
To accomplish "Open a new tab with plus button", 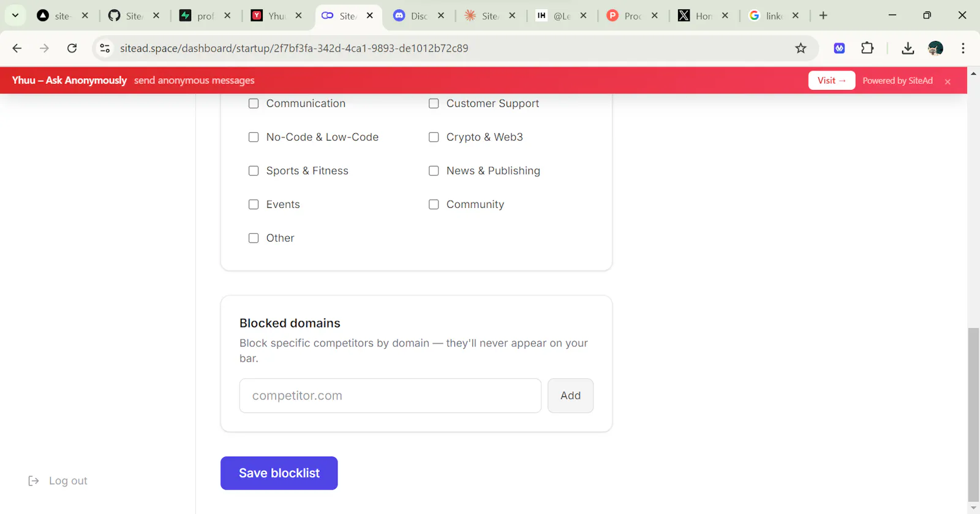I will coord(823,15).
